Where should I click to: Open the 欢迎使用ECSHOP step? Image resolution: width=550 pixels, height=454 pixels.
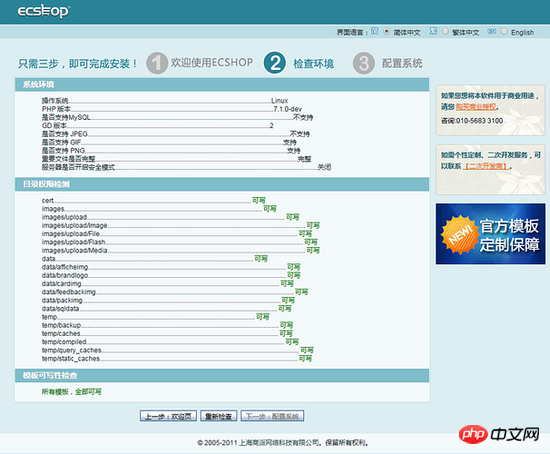212,63
